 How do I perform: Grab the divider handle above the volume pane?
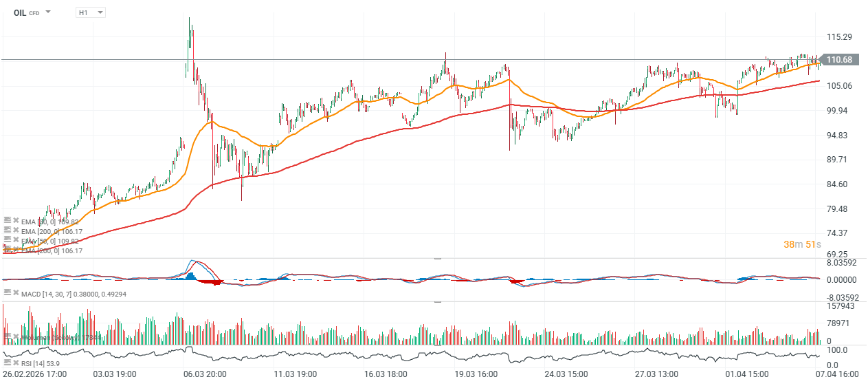coord(438,302)
